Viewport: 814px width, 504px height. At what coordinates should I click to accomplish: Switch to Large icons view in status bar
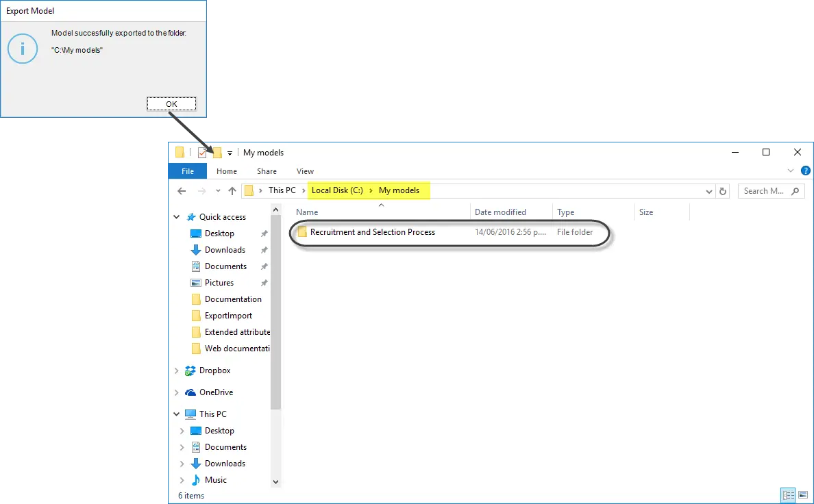coord(802,495)
